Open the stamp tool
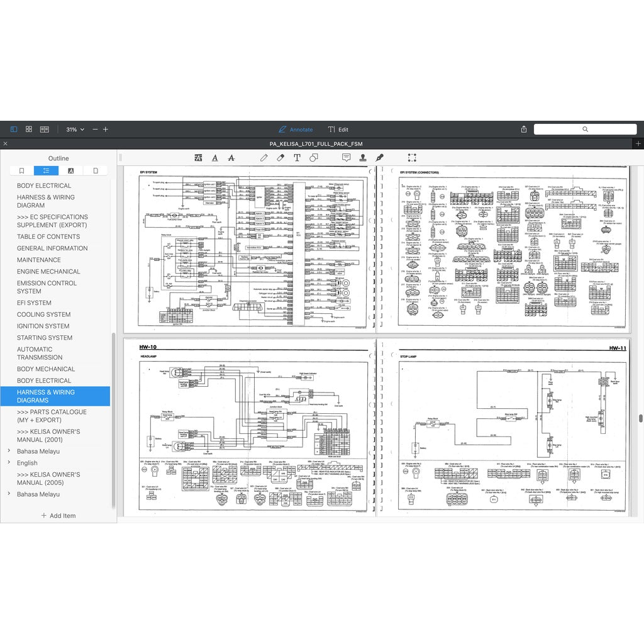The image size is (644, 644). click(x=363, y=158)
